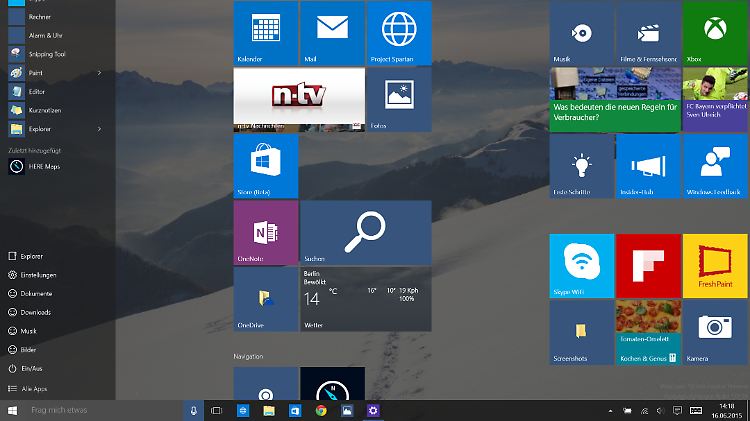750x421 pixels.
Task: Open the Kalender tile
Action: coord(265,33)
